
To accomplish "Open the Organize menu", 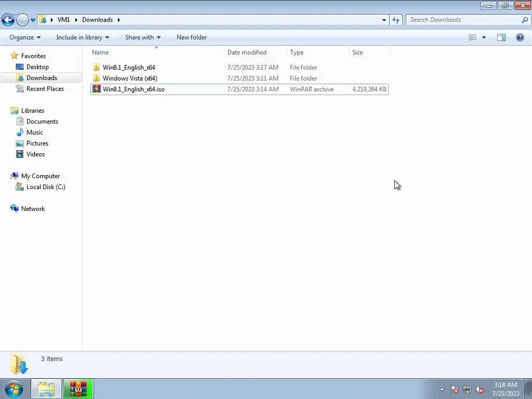I will [x=25, y=37].
